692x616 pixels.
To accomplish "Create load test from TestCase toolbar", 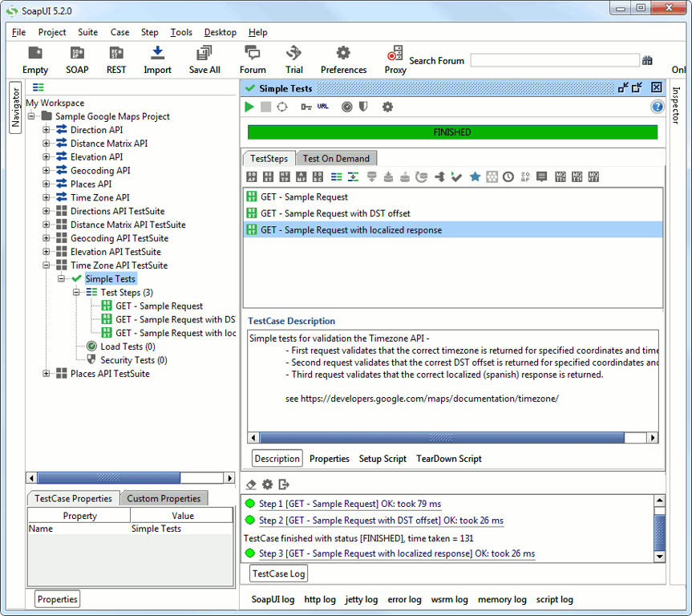I will click(x=347, y=107).
